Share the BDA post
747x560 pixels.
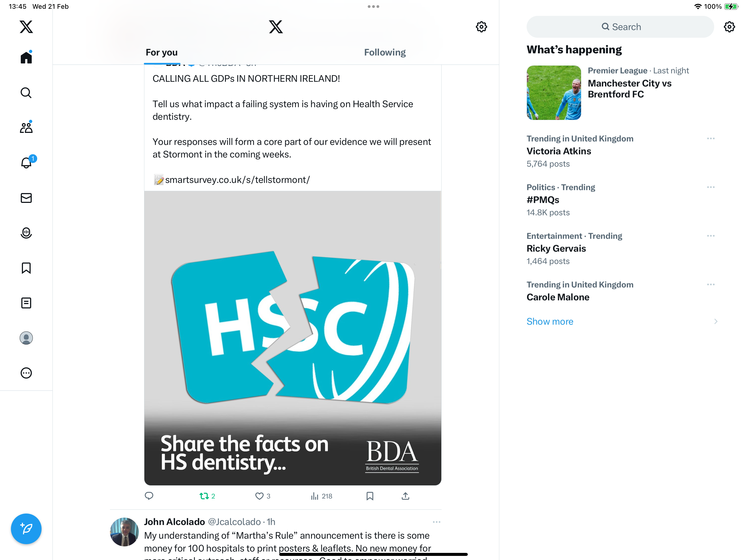405,496
